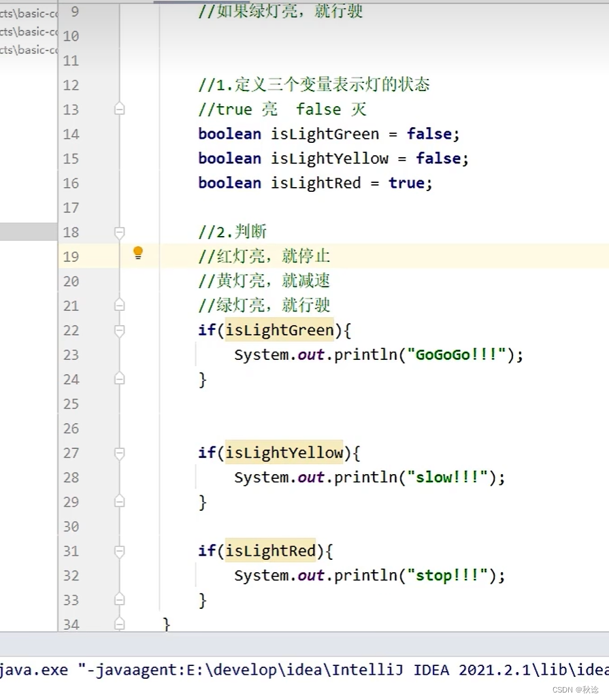
Task: Collapse the if block on line 22
Action: click(x=120, y=331)
